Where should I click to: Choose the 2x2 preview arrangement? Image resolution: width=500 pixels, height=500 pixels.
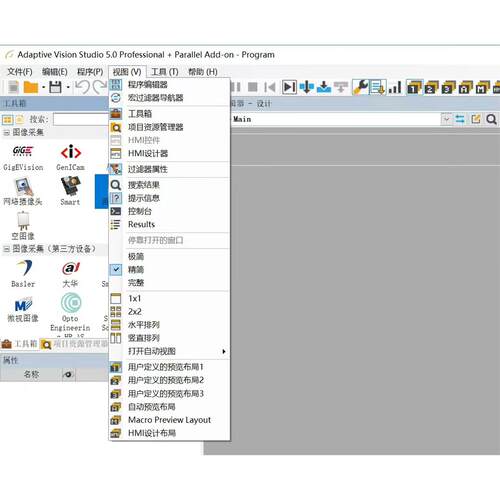[169, 312]
